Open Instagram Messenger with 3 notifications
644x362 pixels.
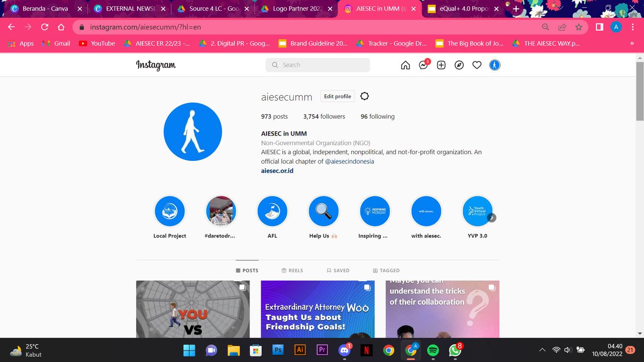coord(424,65)
